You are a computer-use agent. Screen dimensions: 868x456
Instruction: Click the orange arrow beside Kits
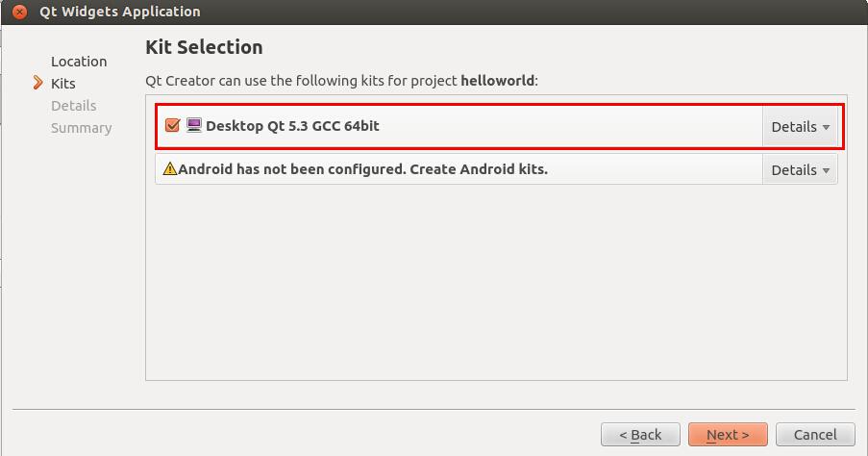37,83
